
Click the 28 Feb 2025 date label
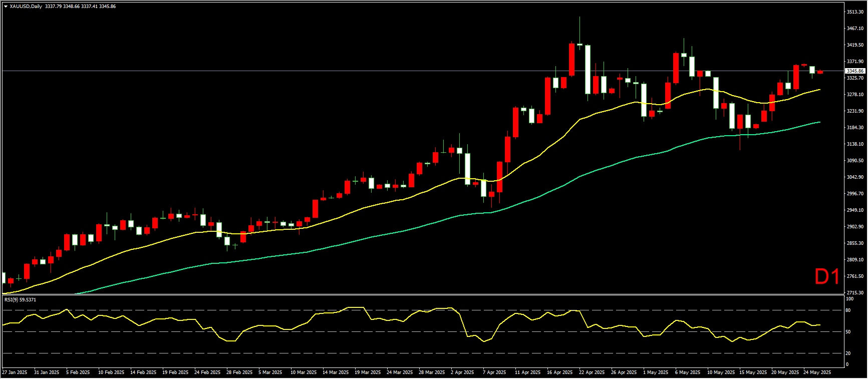[239, 372]
